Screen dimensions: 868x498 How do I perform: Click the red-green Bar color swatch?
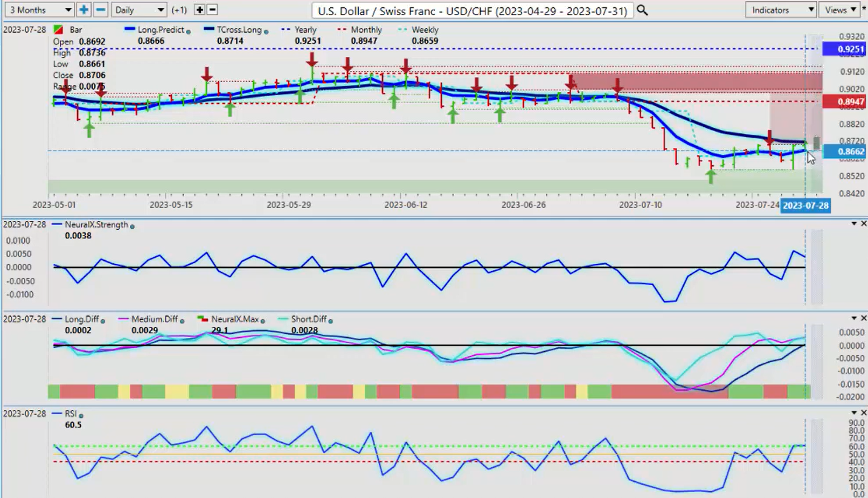[x=58, y=30]
